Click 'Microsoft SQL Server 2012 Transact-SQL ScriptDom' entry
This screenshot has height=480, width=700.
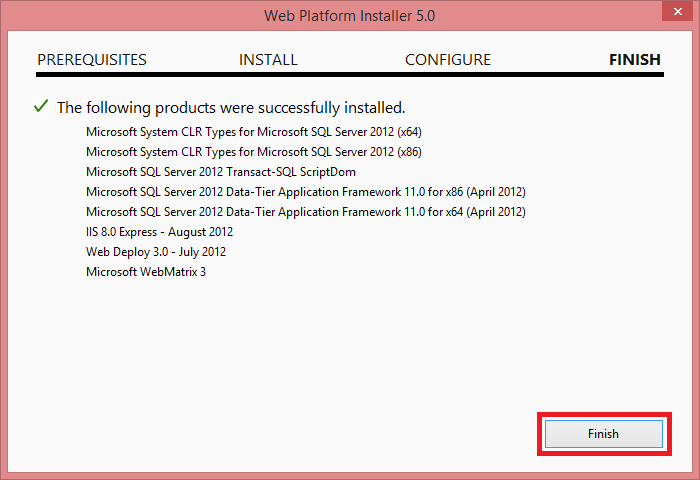[x=221, y=172]
